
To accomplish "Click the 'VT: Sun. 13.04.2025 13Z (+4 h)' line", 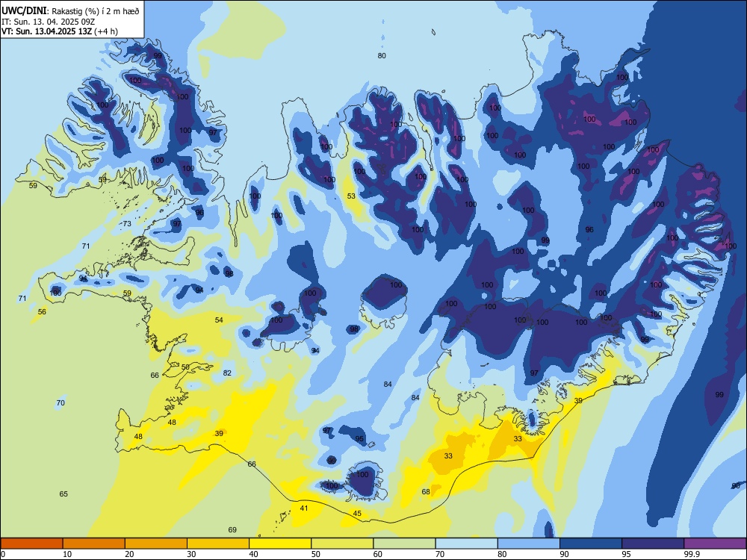I will [x=60, y=31].
